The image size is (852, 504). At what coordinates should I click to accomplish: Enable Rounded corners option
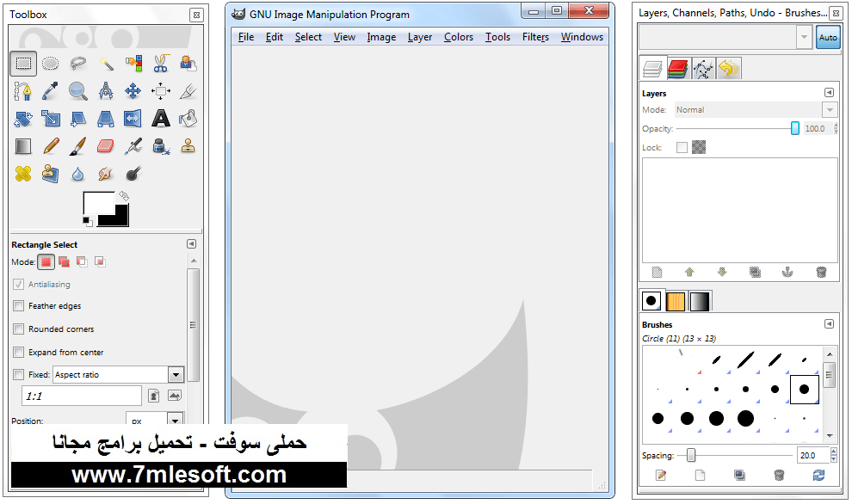click(x=18, y=329)
